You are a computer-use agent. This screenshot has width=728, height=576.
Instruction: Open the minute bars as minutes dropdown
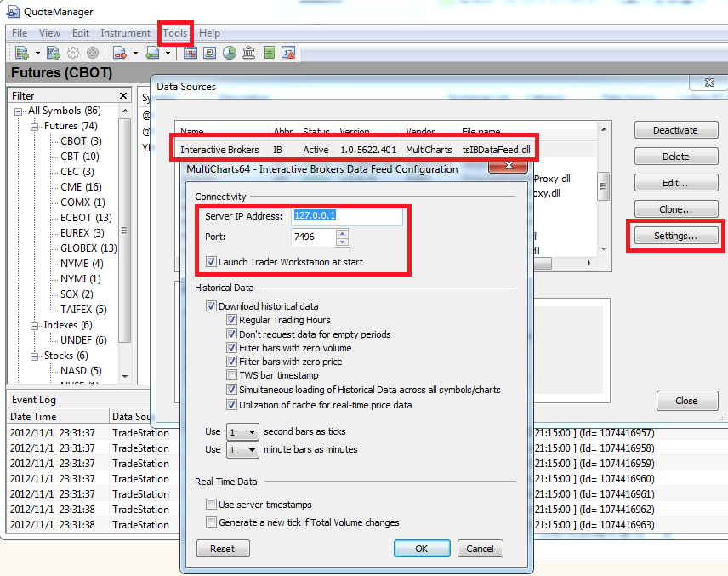pyautogui.click(x=242, y=449)
